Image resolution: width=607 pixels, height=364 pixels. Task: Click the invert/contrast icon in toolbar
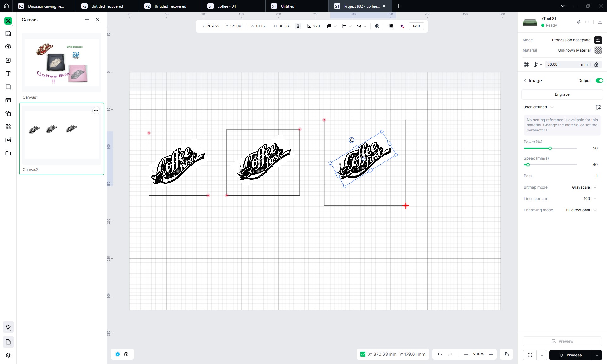pos(377,26)
